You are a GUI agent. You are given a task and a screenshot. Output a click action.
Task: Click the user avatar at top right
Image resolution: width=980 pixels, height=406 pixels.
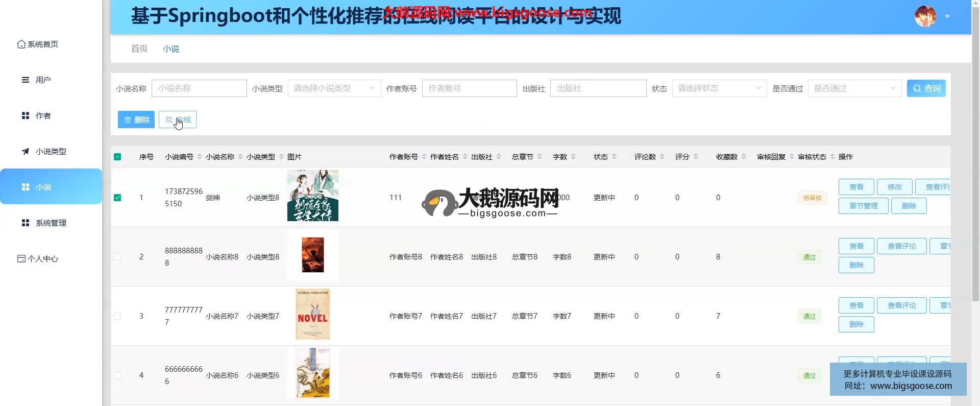[x=925, y=16]
